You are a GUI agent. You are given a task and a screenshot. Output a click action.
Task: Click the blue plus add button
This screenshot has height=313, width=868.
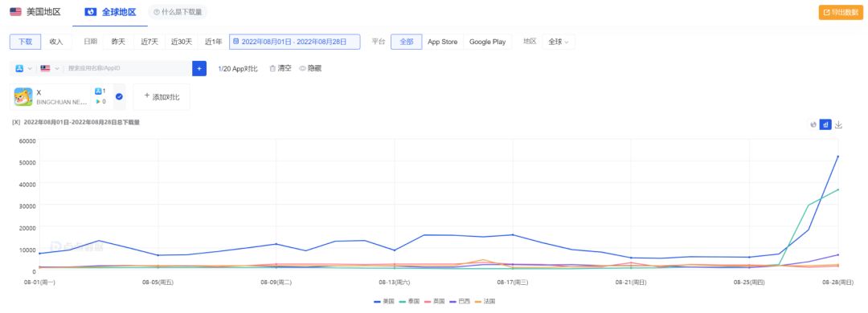point(199,68)
